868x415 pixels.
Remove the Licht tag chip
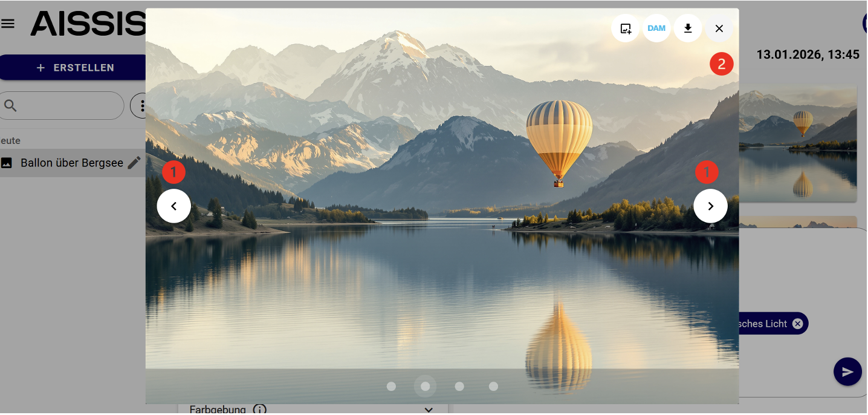[798, 324]
